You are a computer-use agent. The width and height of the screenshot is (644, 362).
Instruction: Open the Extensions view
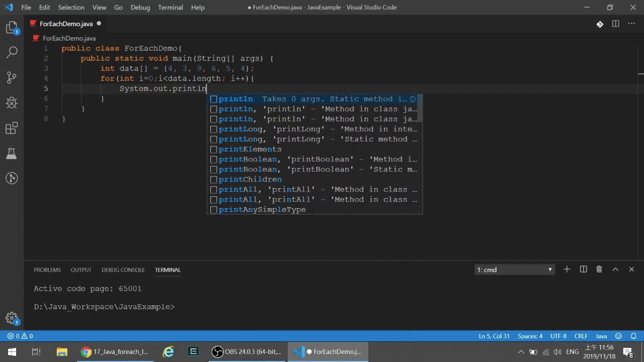point(12,128)
